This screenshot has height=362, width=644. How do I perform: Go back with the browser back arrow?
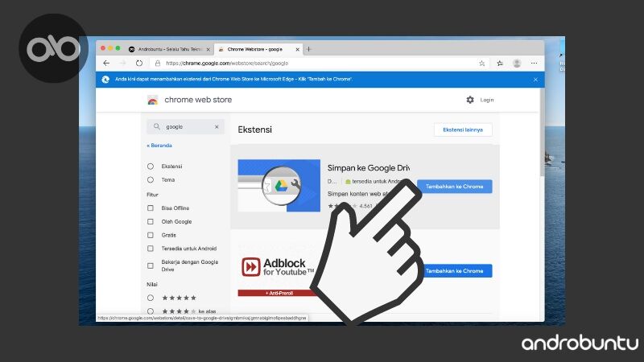(106, 64)
